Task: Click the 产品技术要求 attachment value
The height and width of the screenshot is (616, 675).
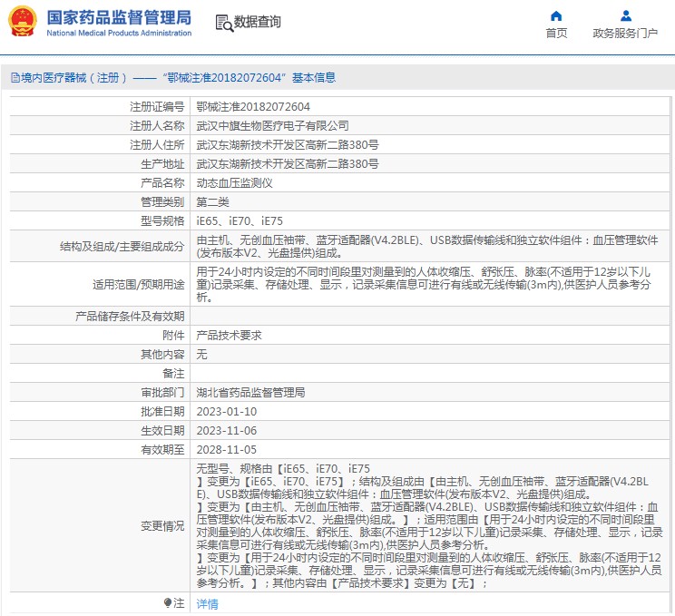Action: click(x=229, y=335)
